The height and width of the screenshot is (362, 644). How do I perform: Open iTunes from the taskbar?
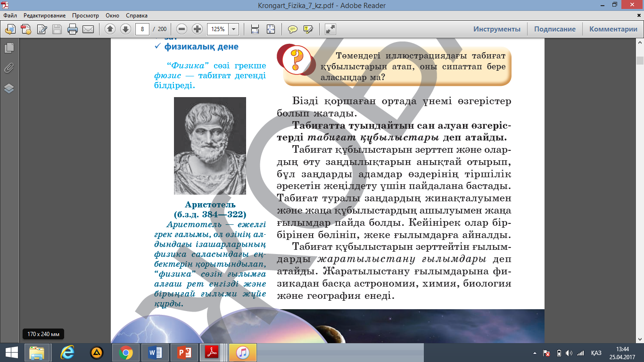tap(242, 352)
